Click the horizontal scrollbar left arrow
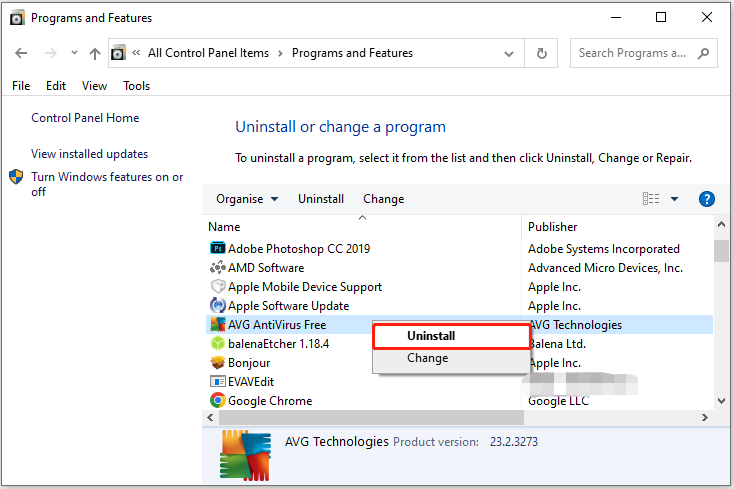 210,417
